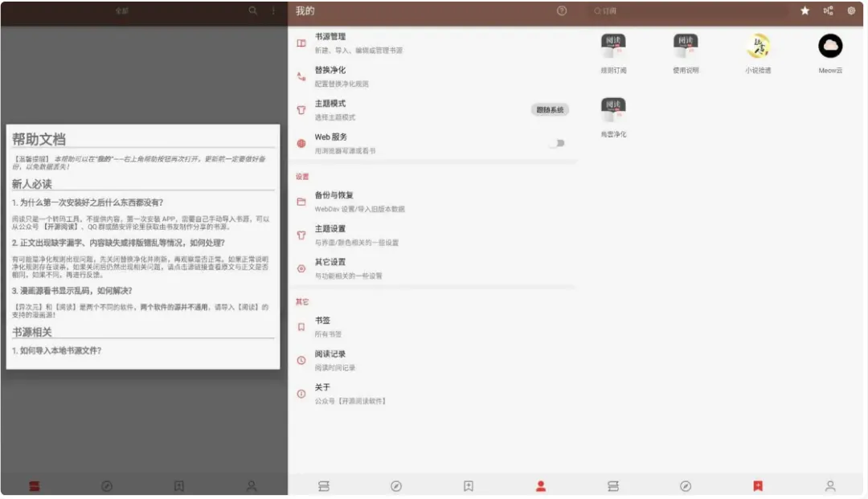868x499 pixels.
Task: Switch to bookshelf tab in the 我的 screen
Action: coord(324,486)
